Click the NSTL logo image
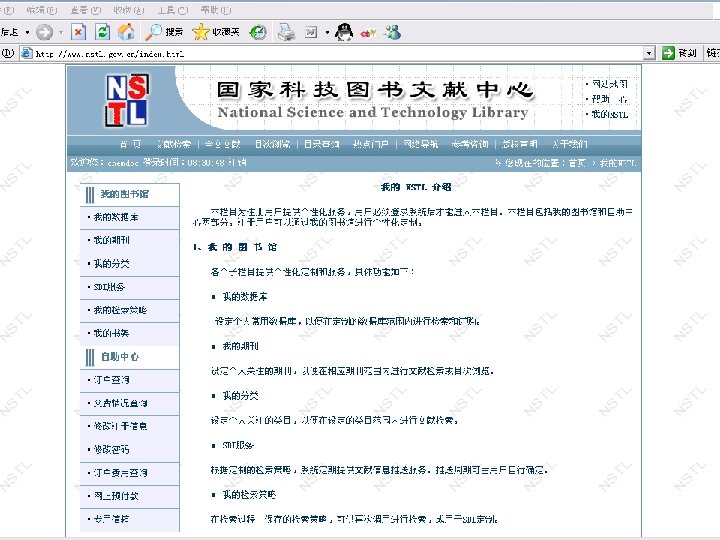This screenshot has width=720, height=540. (x=127, y=100)
